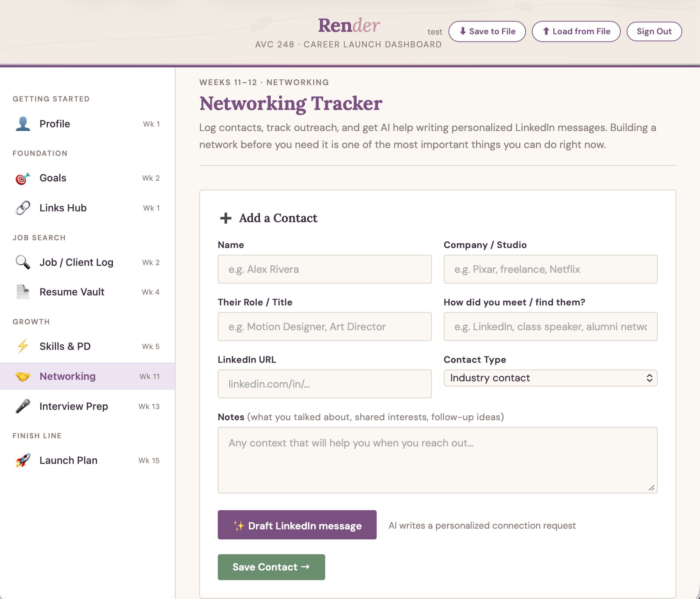Click Draft LinkedIn message button

[x=297, y=525]
